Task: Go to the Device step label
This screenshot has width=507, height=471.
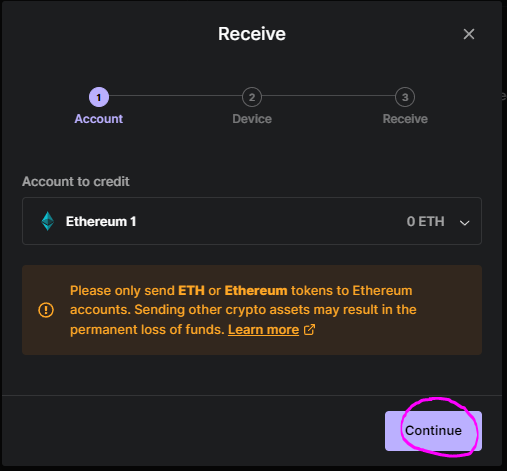Action: pos(252,119)
